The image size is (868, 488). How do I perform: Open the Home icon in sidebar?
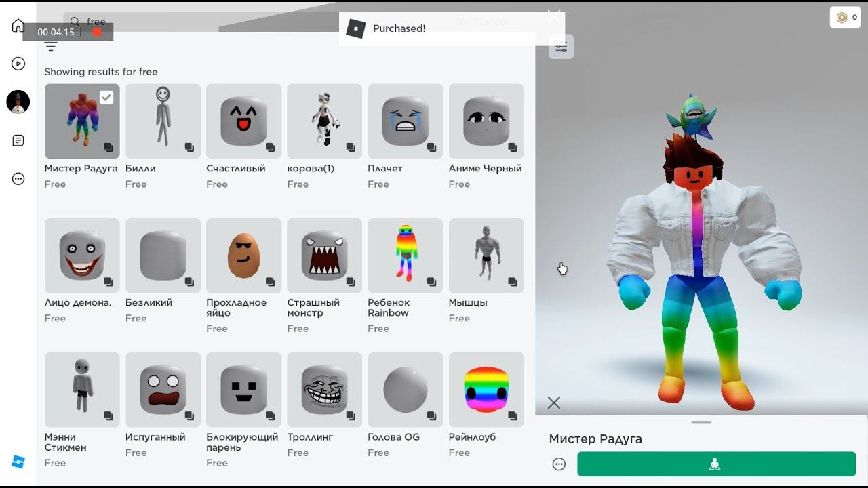pyautogui.click(x=18, y=26)
